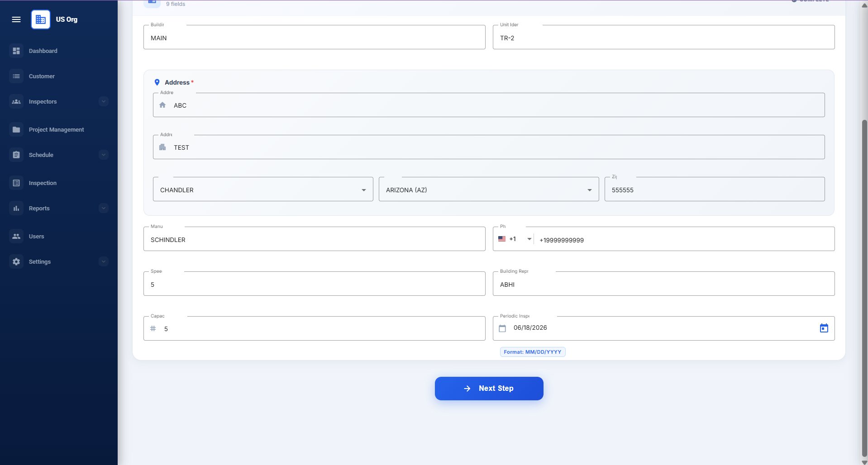Click the Capacity field with value 5
Screen dimensions: 868x465
[x=315, y=328]
